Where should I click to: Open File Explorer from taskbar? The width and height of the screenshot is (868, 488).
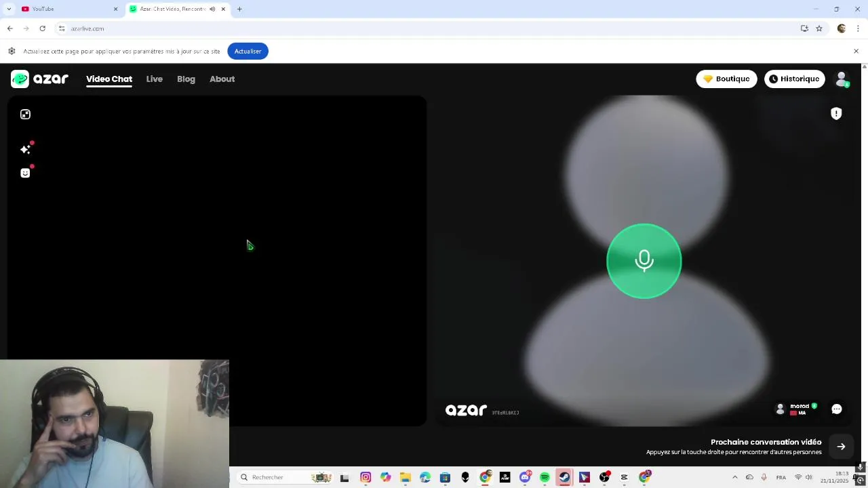pos(405,477)
